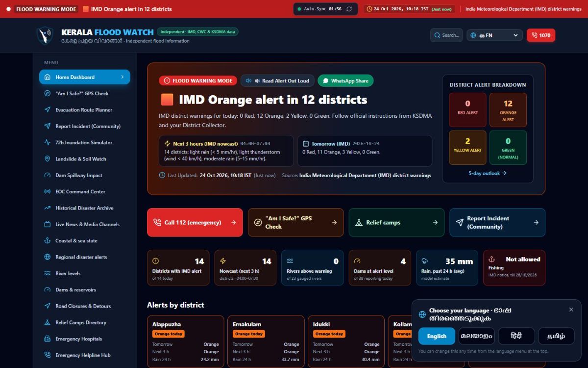The width and height of the screenshot is (588, 368).
Task: Click the 72h Inundation Simulator pulse icon
Action: point(48,143)
